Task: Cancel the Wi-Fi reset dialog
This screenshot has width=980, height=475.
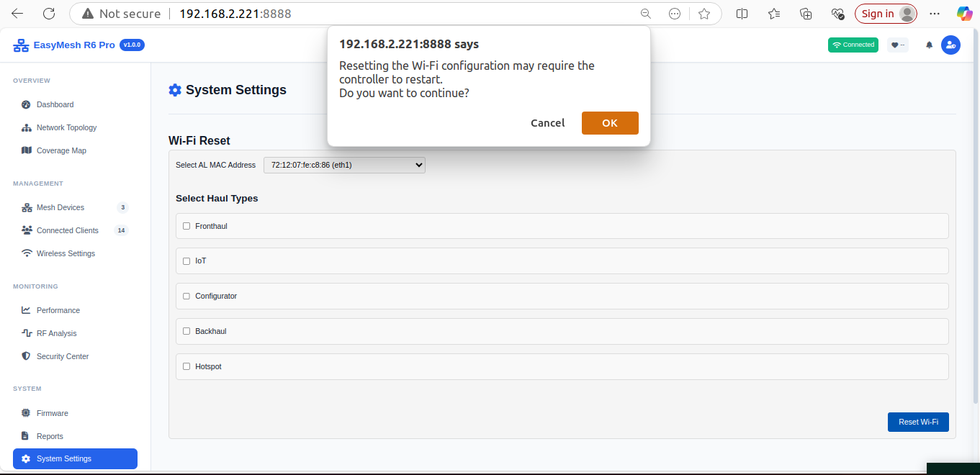Action: (x=547, y=123)
